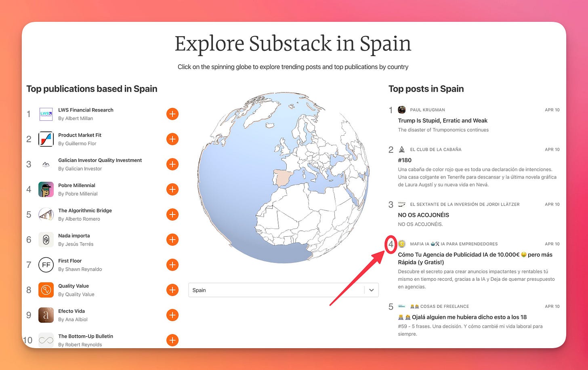588x370 pixels.
Task: Click Galician Investor mountain logo
Action: coord(46,164)
